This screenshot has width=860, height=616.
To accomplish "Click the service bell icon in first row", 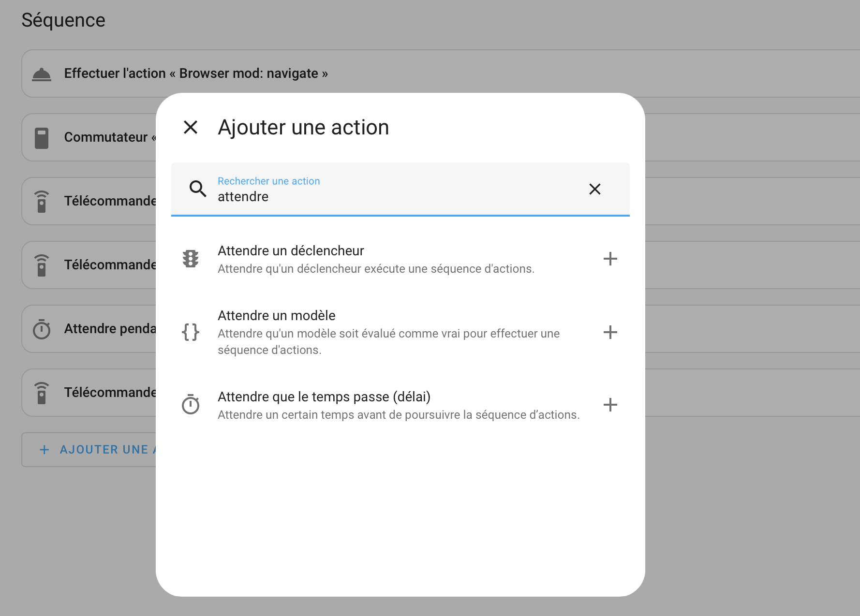I will click(42, 74).
